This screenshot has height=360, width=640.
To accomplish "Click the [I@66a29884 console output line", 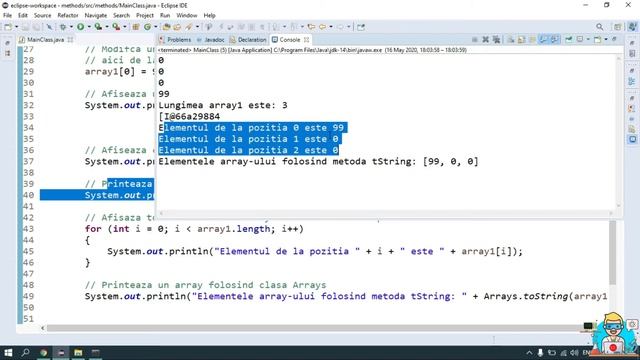I will 189,117.
